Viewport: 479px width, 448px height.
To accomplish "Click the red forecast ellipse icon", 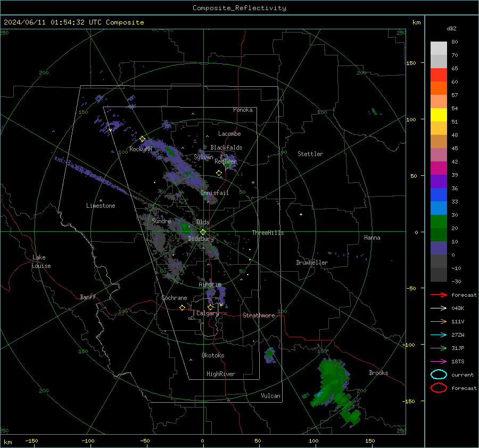I will [x=439, y=388].
